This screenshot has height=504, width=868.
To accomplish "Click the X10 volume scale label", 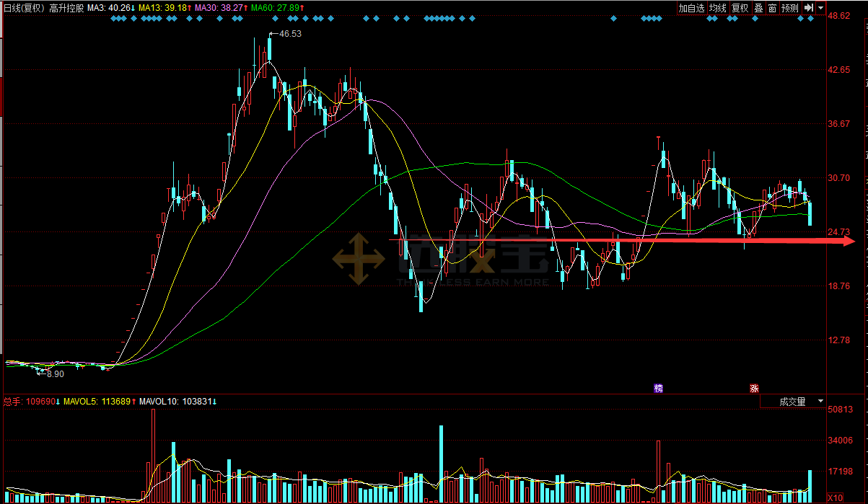I will tap(835, 498).
